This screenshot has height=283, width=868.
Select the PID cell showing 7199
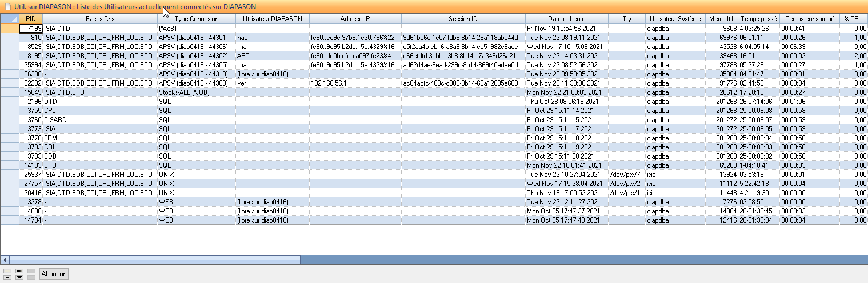(31, 28)
